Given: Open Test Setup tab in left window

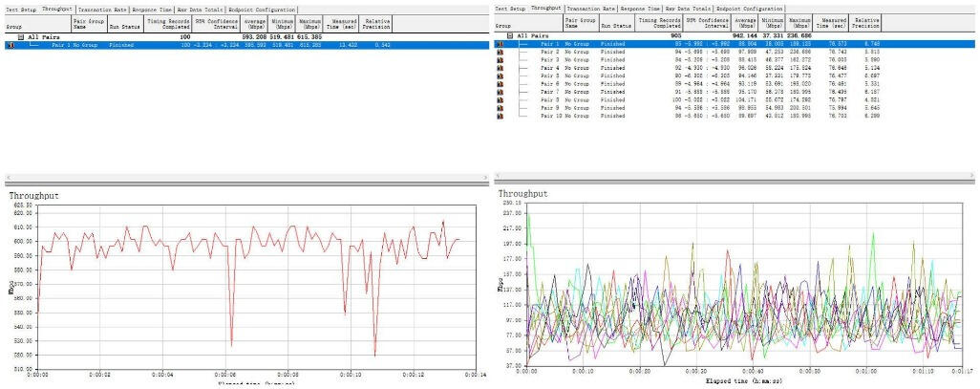Looking at the screenshot, I should (21, 10).
